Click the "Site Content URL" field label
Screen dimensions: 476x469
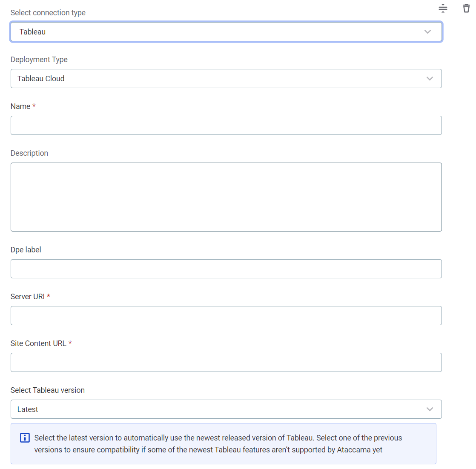point(38,343)
